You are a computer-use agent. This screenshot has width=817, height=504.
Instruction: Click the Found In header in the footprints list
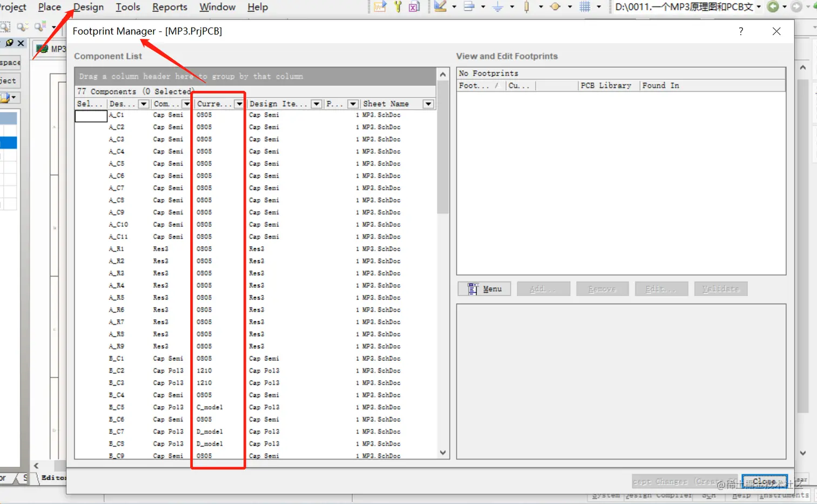[712, 85]
